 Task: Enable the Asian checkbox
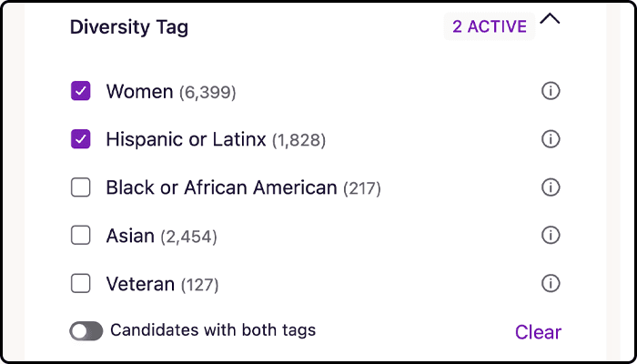tap(81, 236)
